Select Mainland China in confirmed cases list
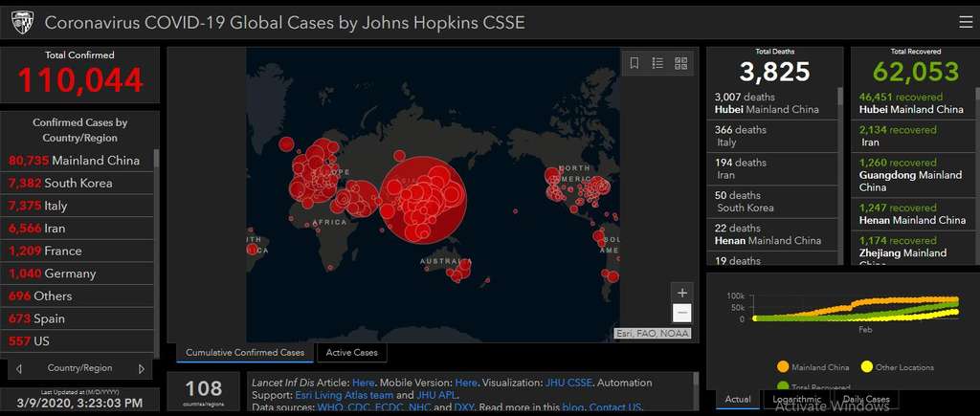 point(77,161)
